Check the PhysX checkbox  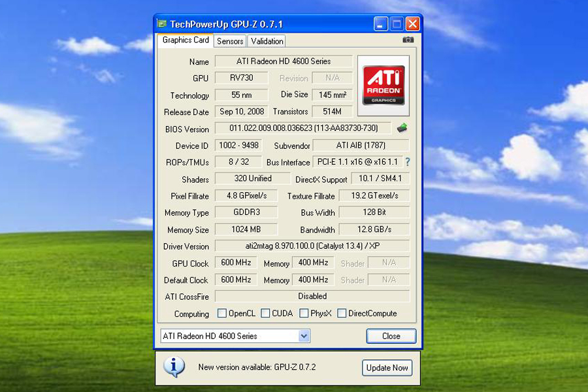point(304,313)
